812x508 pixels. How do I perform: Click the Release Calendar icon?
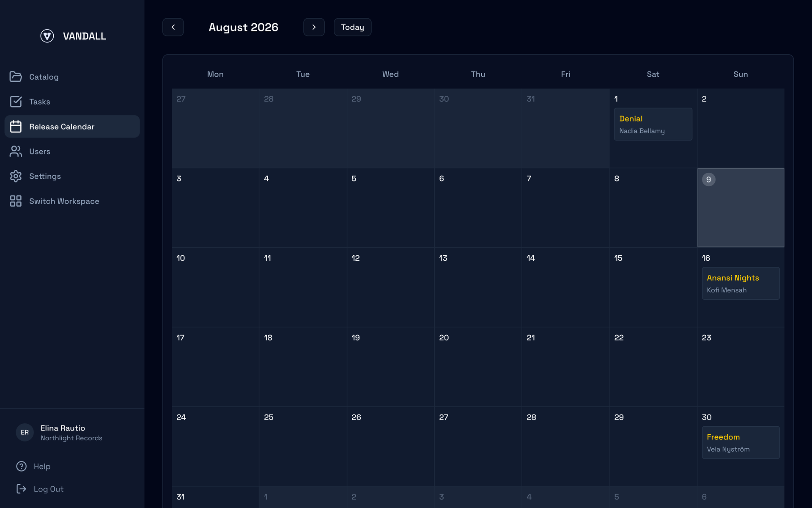pyautogui.click(x=16, y=127)
